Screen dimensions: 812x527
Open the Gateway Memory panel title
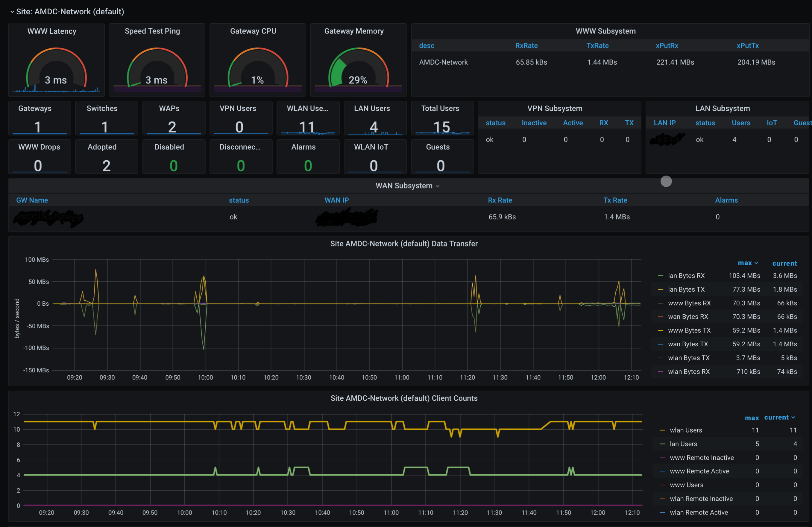(x=354, y=31)
